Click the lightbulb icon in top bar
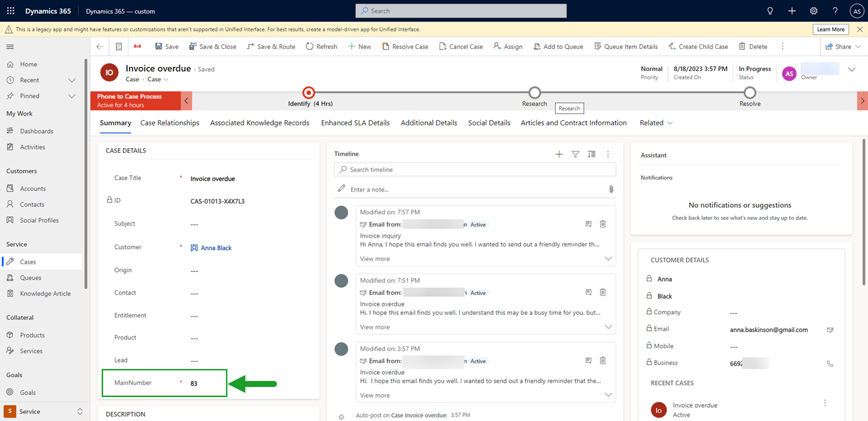The image size is (868, 421). click(x=770, y=11)
